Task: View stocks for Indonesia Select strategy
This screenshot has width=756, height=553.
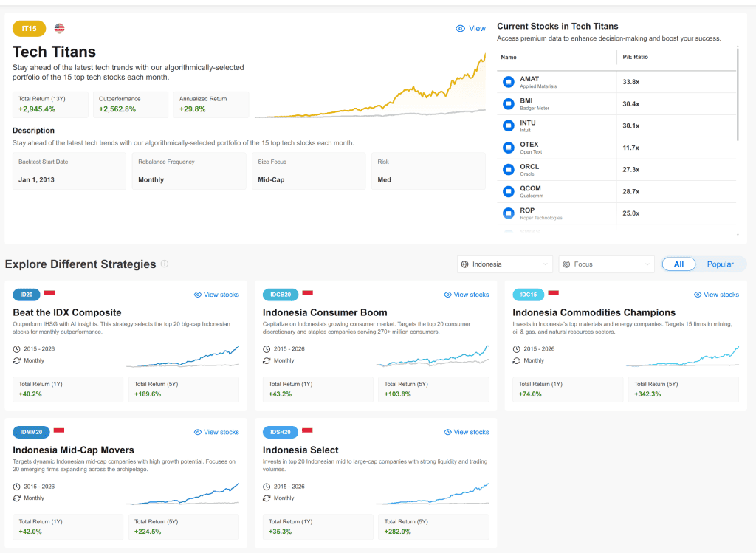Action: click(x=467, y=432)
